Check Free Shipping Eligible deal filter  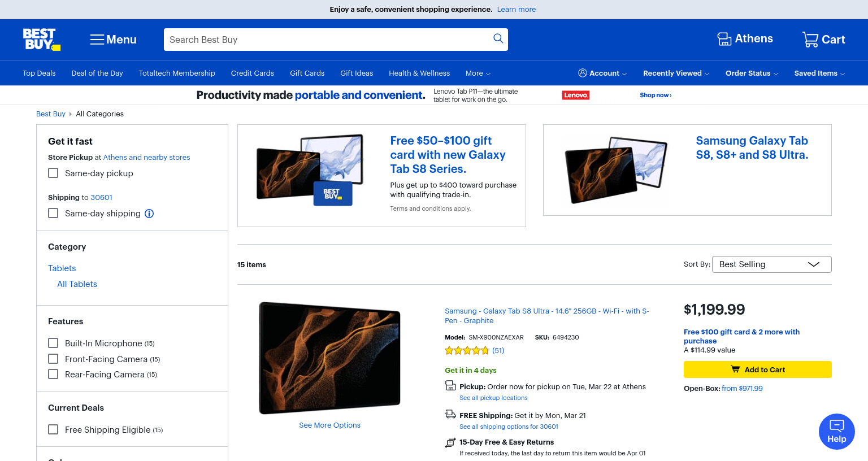[x=53, y=429]
